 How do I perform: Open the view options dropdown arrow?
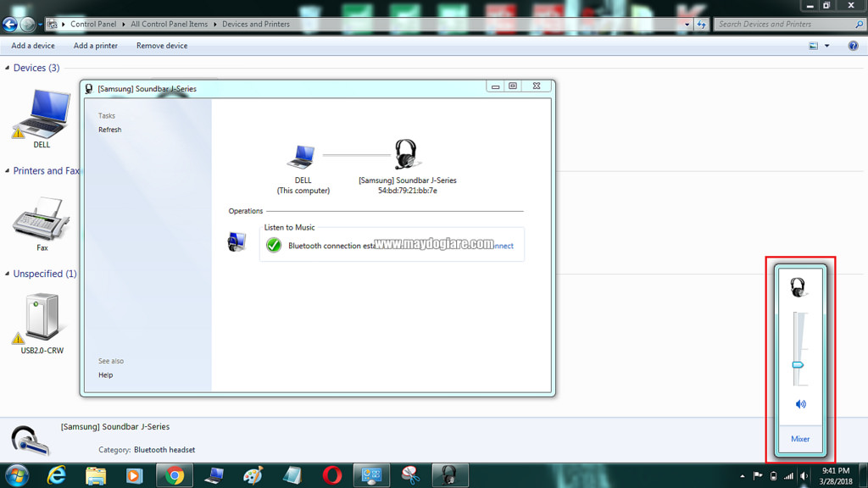827,46
